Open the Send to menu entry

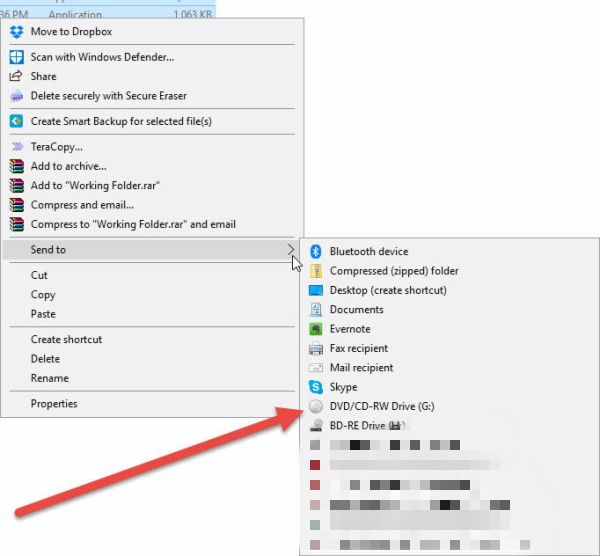tap(150, 249)
